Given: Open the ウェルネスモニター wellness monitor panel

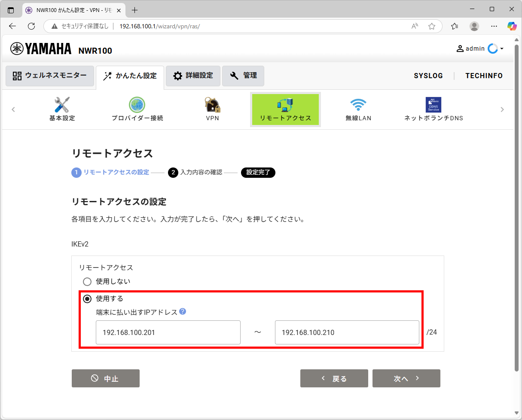Looking at the screenshot, I should coord(49,76).
